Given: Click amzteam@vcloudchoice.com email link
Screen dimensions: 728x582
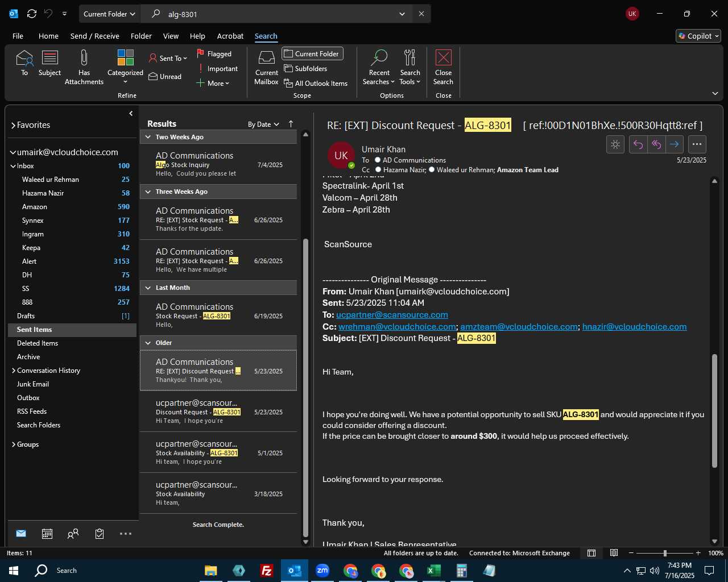Looking at the screenshot, I should click(x=519, y=326).
